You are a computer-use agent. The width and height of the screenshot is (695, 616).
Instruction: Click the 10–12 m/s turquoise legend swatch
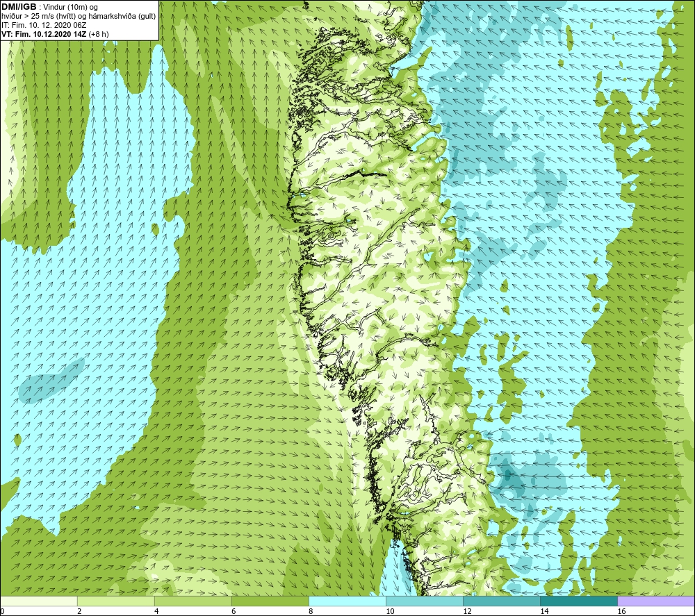point(425,601)
